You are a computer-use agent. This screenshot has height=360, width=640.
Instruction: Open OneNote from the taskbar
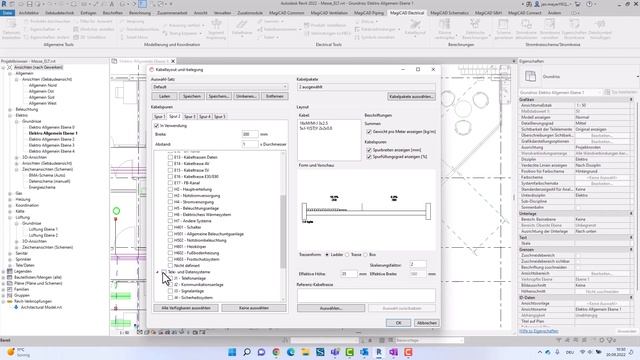pyautogui.click(x=393, y=352)
